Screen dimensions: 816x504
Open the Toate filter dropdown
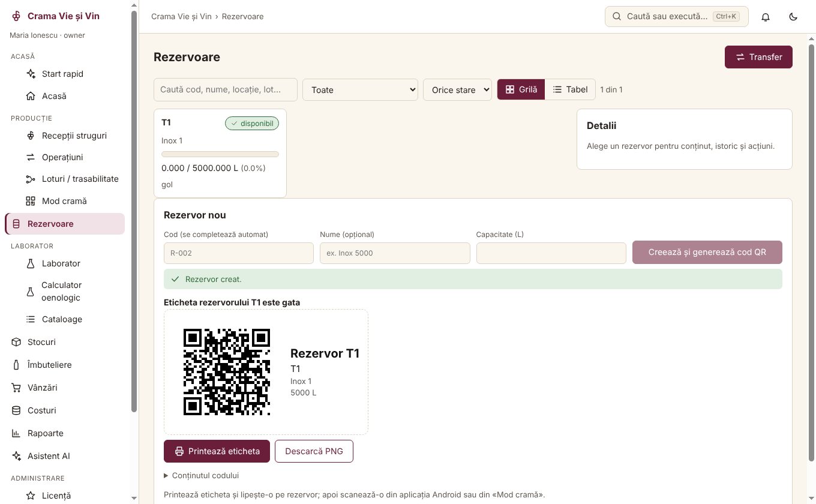pos(360,89)
